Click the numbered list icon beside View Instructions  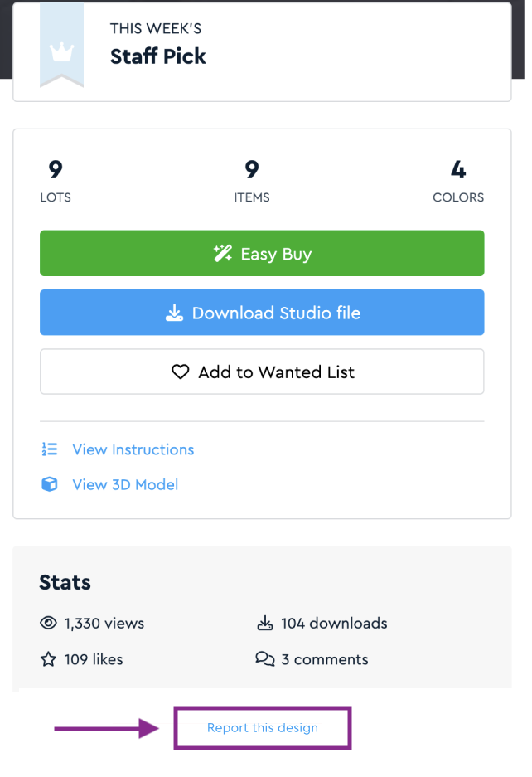(49, 449)
